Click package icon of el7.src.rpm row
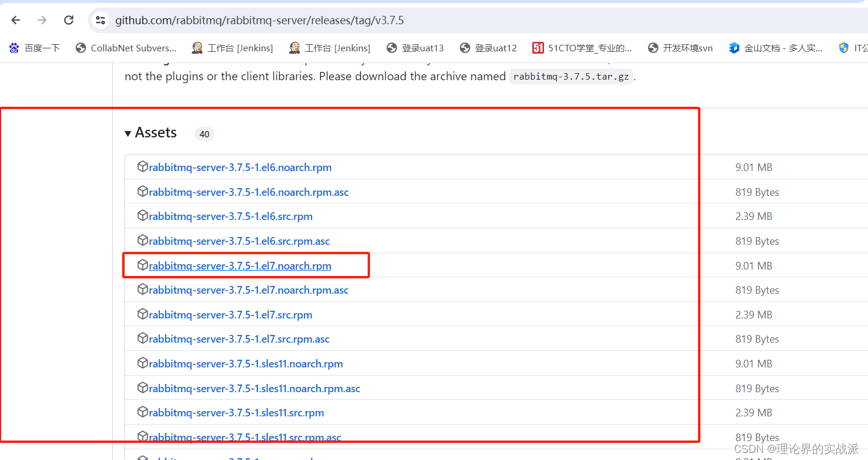 click(x=142, y=314)
